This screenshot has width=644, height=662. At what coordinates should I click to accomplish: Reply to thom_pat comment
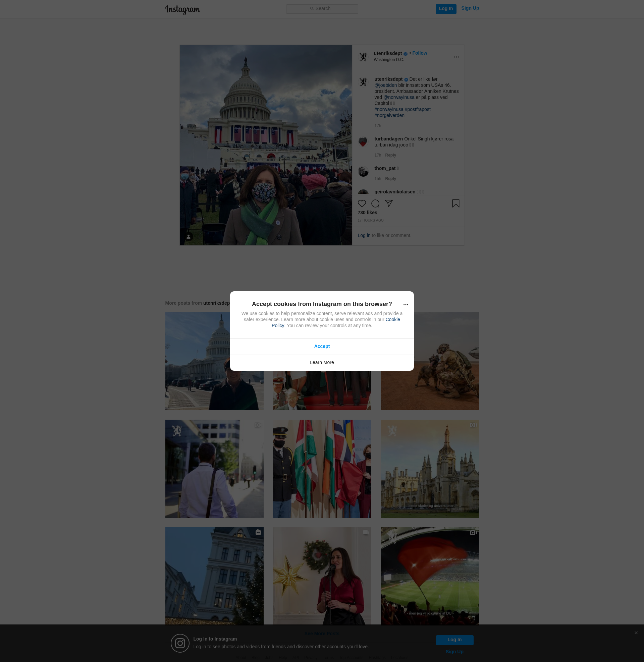tap(390, 179)
